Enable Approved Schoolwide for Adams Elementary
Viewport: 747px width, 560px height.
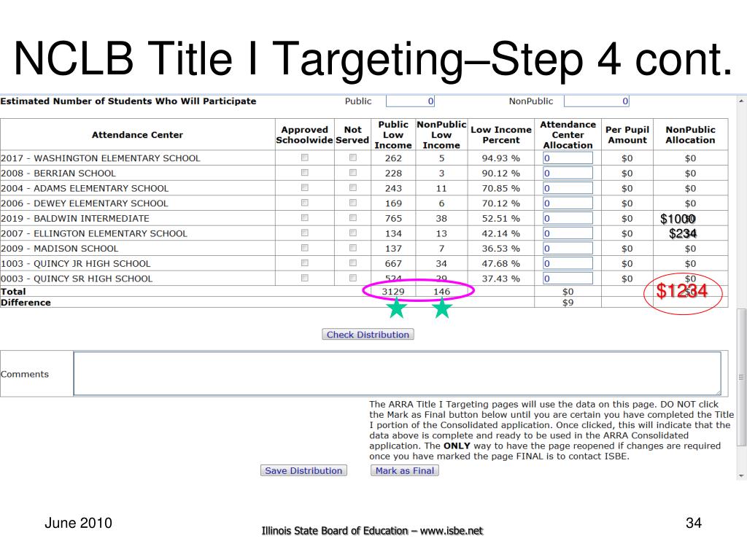[305, 187]
